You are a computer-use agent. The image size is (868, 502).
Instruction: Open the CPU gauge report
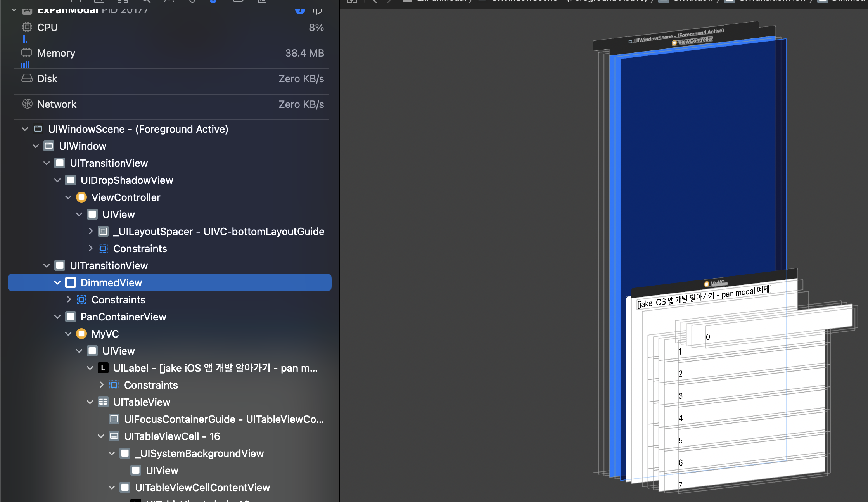click(x=47, y=28)
